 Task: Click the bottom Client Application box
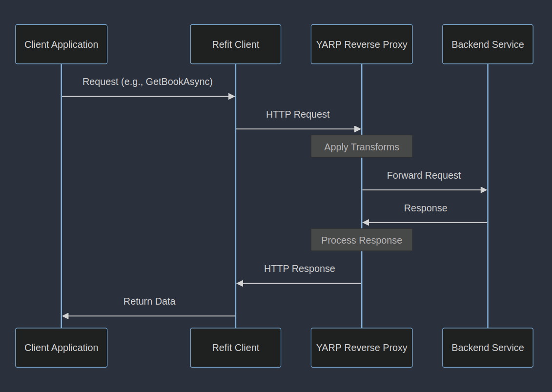(61, 348)
